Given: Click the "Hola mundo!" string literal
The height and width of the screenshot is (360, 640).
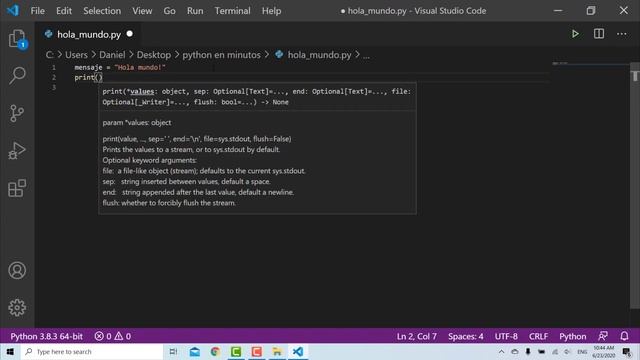Looking at the screenshot, I should coord(140,67).
